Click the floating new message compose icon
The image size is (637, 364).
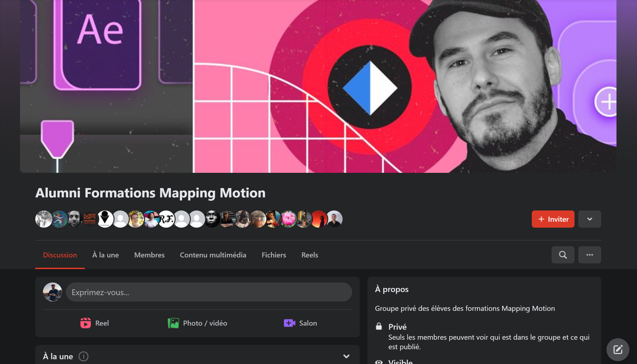tap(617, 349)
